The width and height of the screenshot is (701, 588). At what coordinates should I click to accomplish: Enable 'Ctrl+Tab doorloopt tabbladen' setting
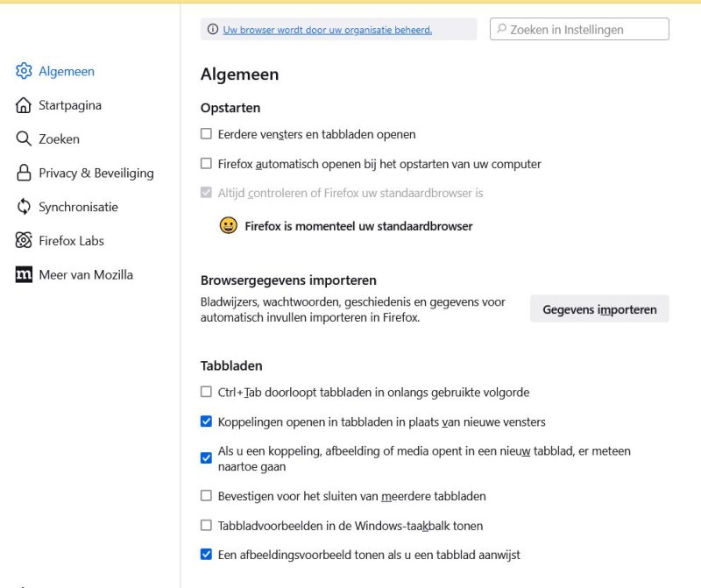click(206, 392)
